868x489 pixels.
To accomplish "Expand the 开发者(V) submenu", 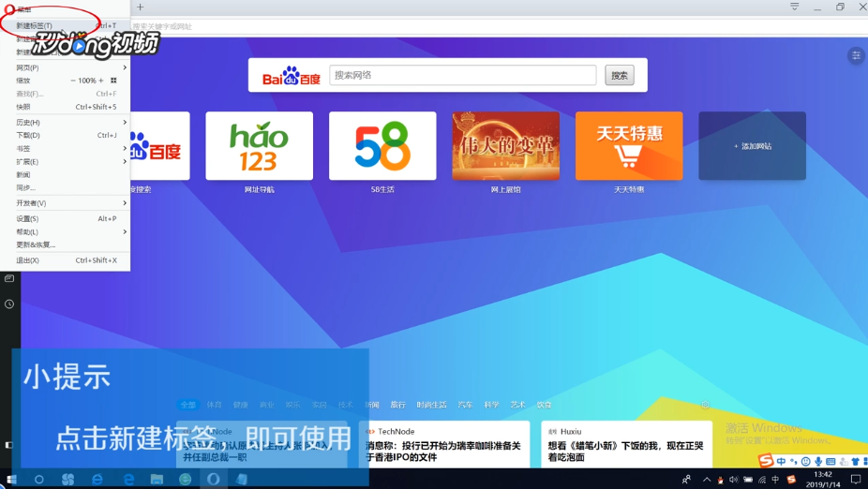I will point(66,203).
